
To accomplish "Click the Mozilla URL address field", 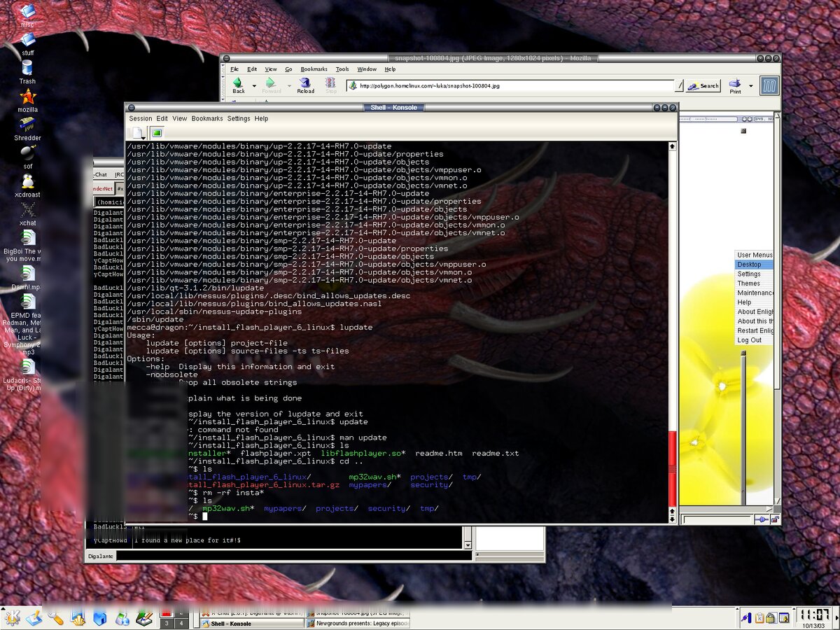I will [512, 85].
